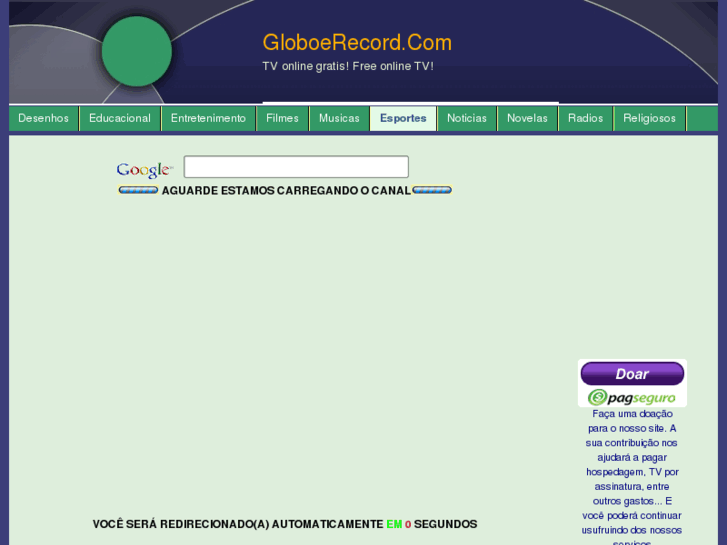
Task: Click the green circle site logo
Action: pos(137,51)
